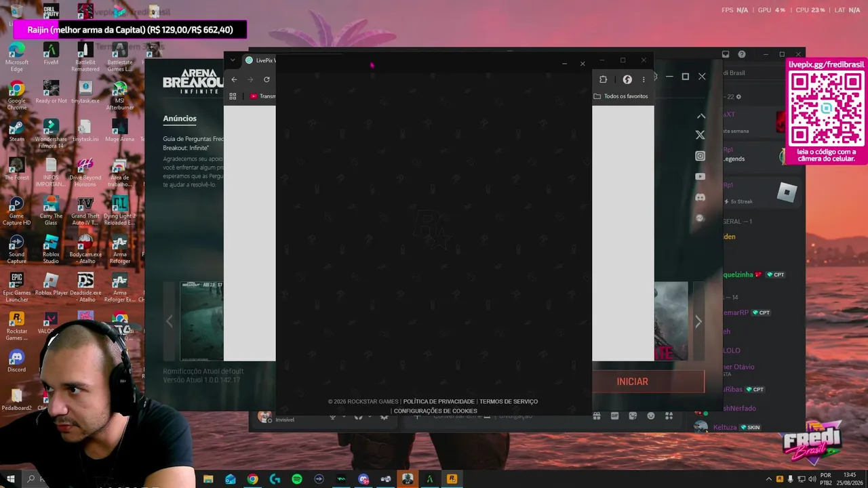Show the next Arena Breakout news slide
The width and height of the screenshot is (868, 488).
698,322
